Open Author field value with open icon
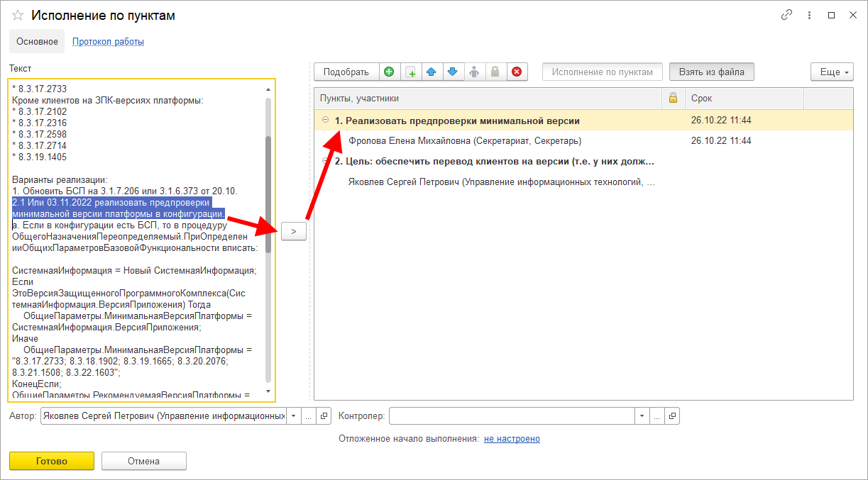 324,415
